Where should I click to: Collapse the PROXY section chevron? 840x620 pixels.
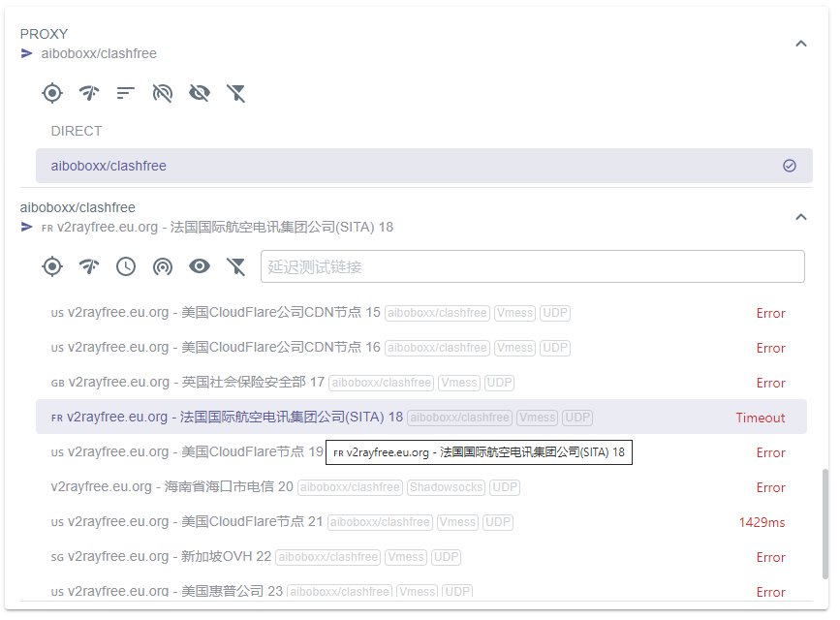(x=801, y=44)
